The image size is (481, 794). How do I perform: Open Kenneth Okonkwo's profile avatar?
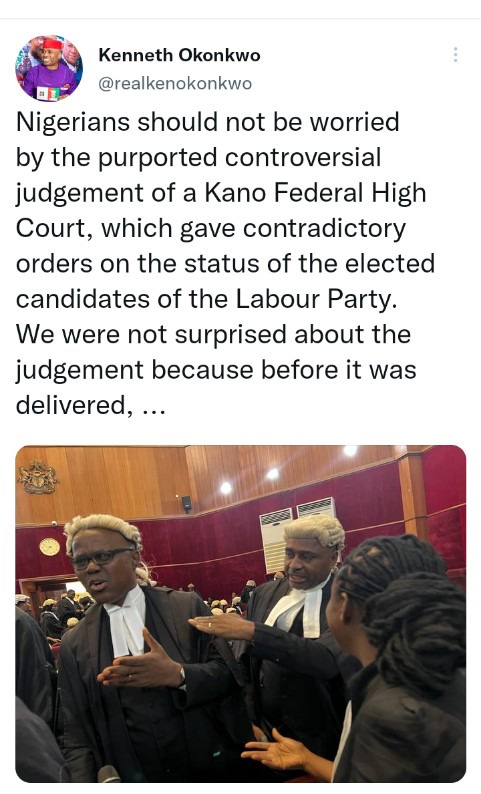[x=49, y=68]
